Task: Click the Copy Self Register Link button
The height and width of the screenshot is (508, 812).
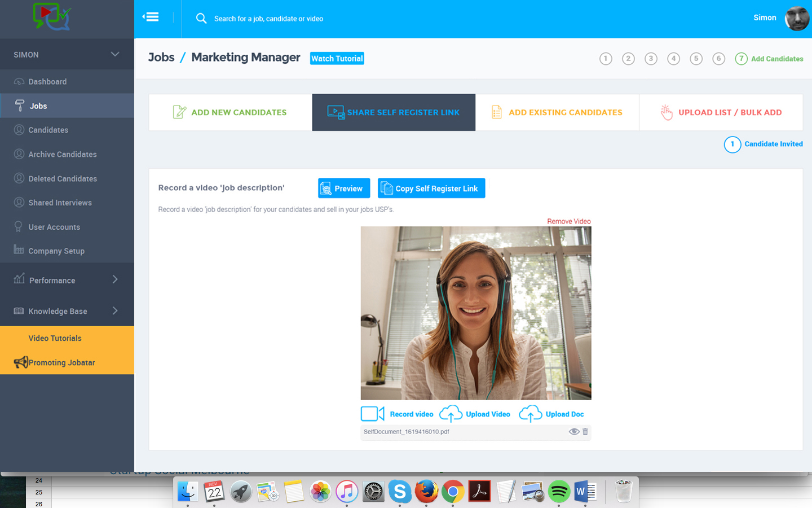Action: tap(431, 188)
